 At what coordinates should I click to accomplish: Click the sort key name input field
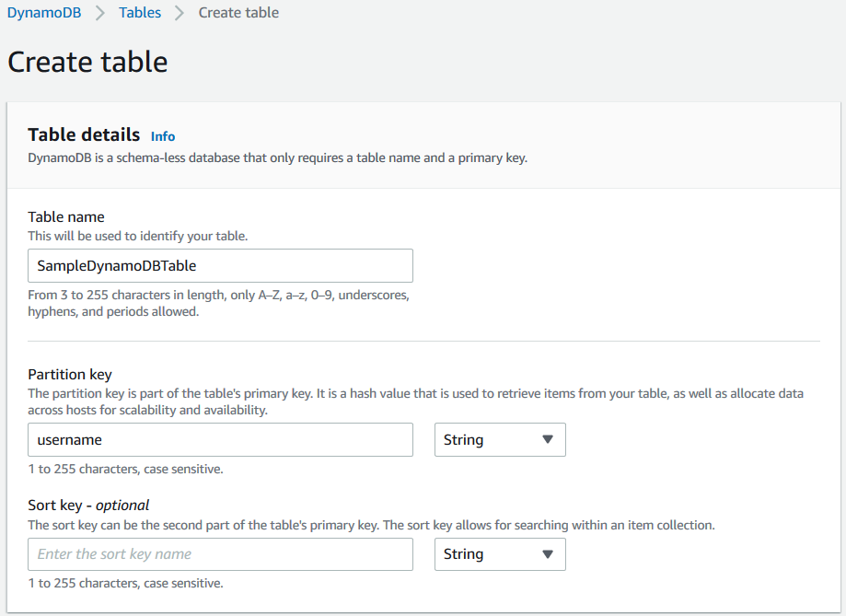[220, 554]
